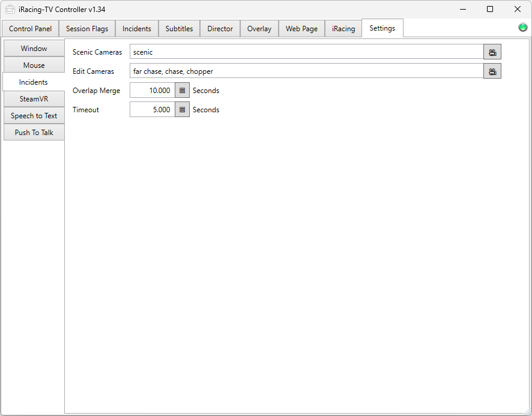Click the Timeout label

tap(85, 110)
